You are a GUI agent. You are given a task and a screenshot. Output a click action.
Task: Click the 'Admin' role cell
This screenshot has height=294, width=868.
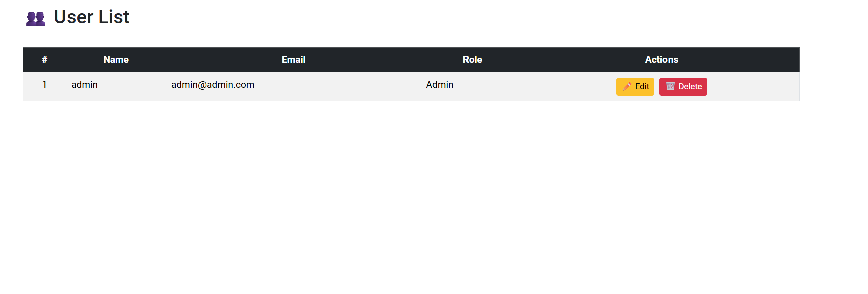(x=440, y=85)
